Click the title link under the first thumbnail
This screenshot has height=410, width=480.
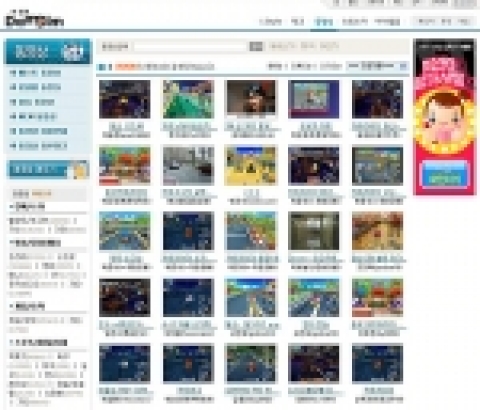pos(126,127)
